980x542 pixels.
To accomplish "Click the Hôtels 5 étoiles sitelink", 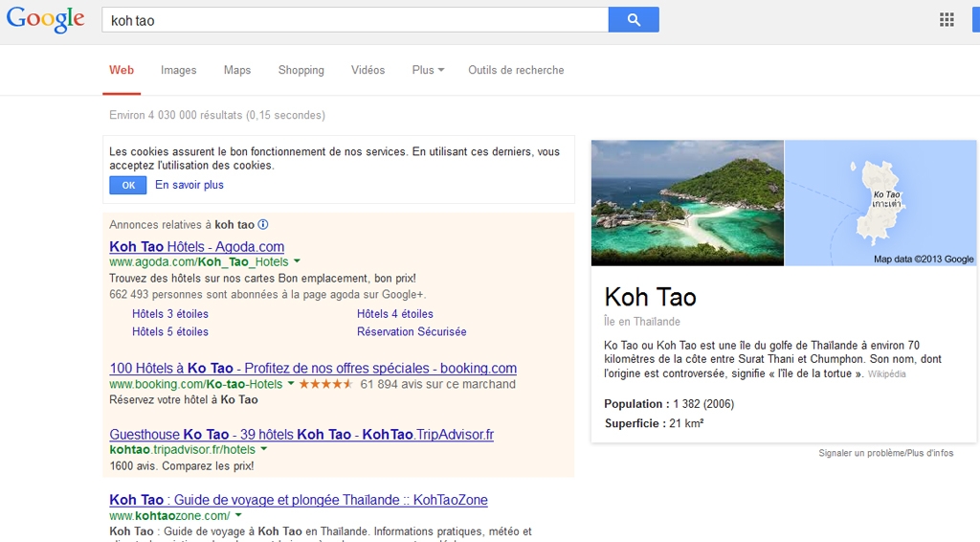I will click(x=170, y=331).
